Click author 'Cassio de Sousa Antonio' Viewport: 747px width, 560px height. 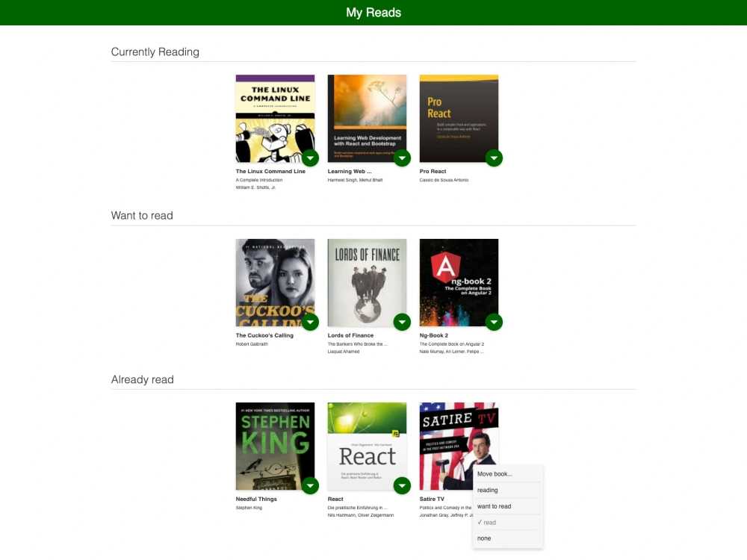(x=444, y=180)
